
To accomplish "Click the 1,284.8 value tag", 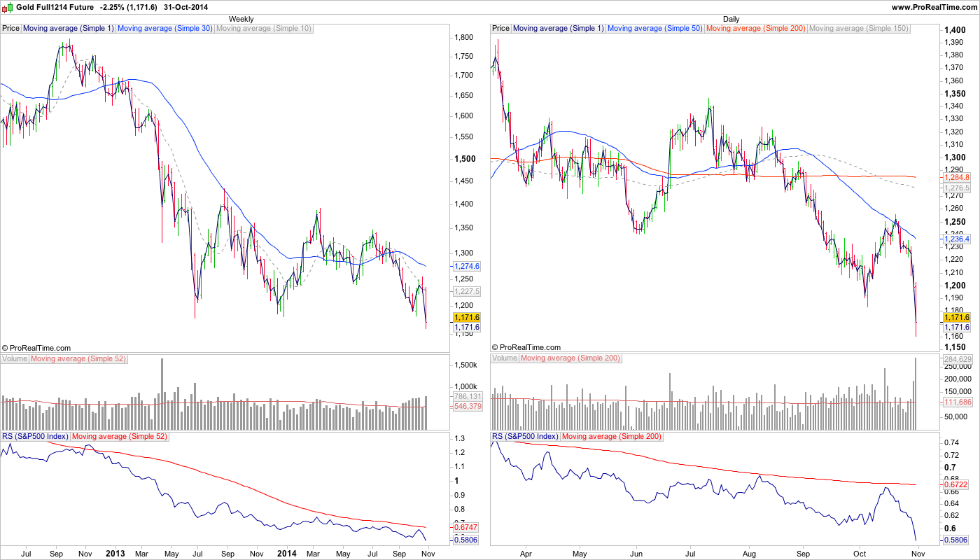I will pyautogui.click(x=957, y=178).
